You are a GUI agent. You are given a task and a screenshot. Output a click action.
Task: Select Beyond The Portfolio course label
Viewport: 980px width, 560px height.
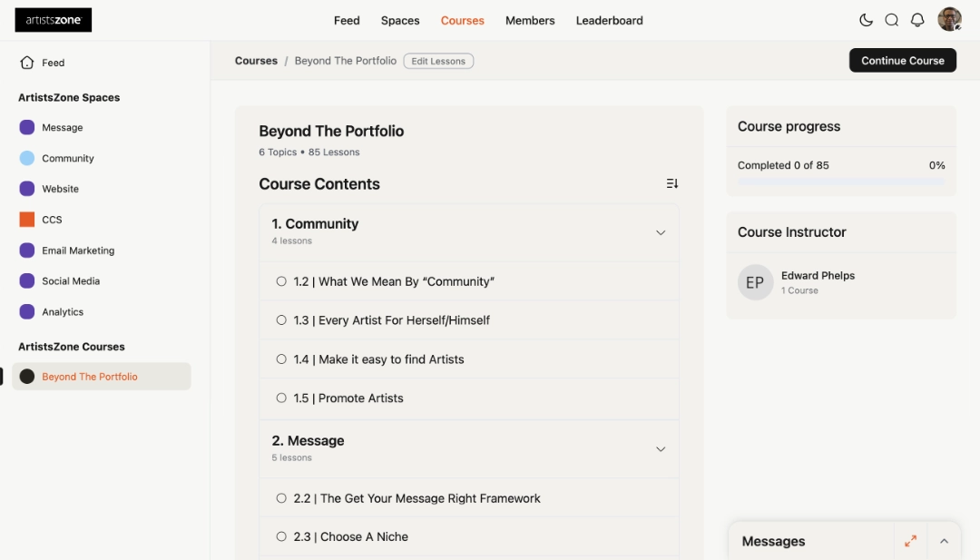pyautogui.click(x=89, y=377)
